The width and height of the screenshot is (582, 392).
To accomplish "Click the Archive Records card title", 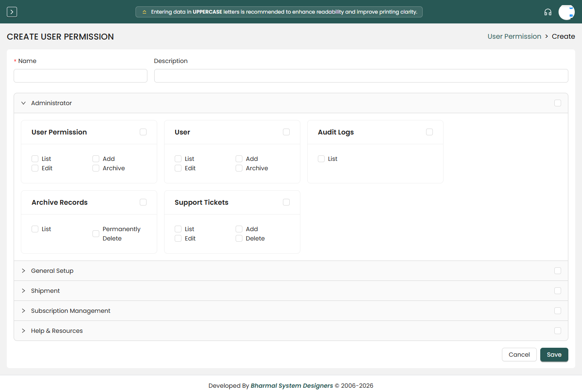I will tap(60, 202).
